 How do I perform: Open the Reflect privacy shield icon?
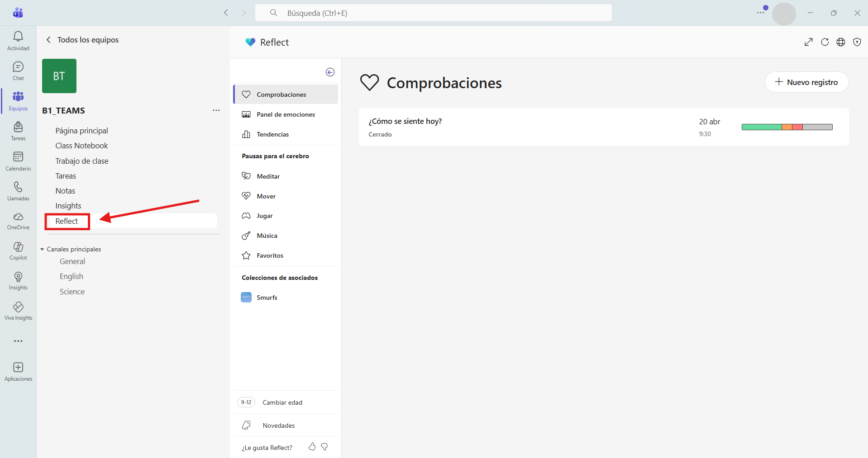857,42
